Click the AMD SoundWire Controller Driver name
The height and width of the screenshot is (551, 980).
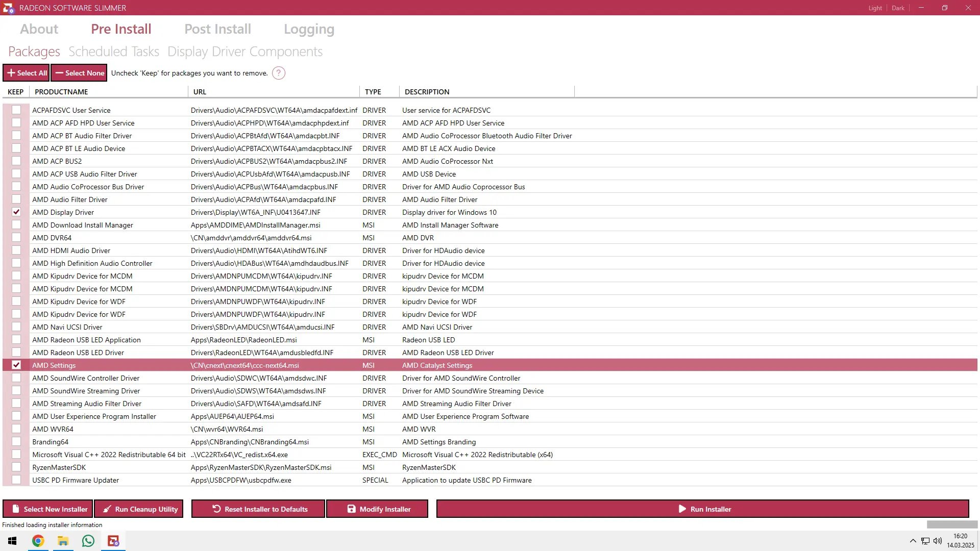coord(86,378)
